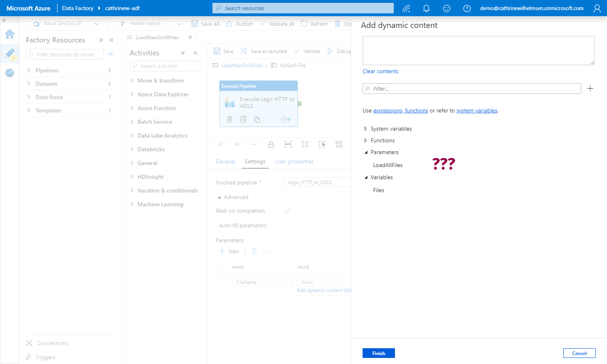This screenshot has height=364, width=607.
Task: Check the parameters select-all header checkbox
Action: pos(221,266)
